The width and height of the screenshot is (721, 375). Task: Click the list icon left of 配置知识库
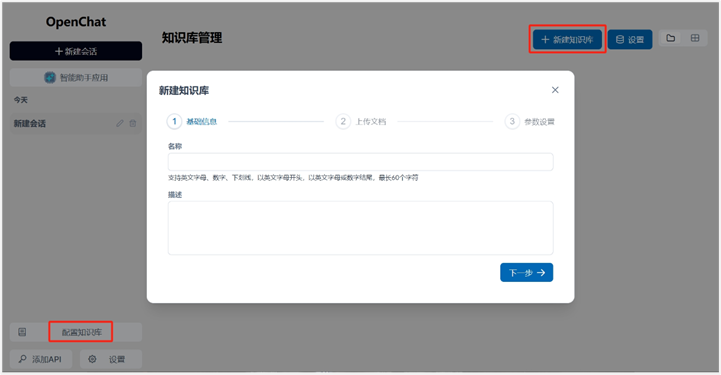pyautogui.click(x=22, y=332)
